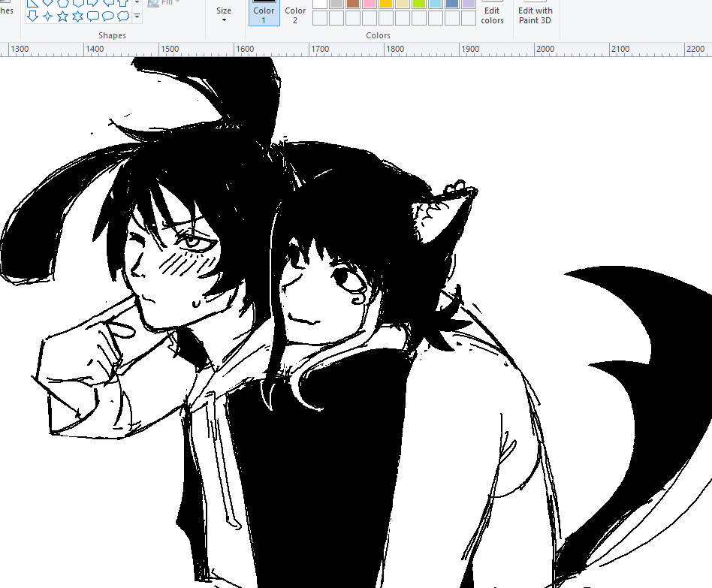712x588 pixels.
Task: Select the left arrow shape
Action: coord(108,3)
